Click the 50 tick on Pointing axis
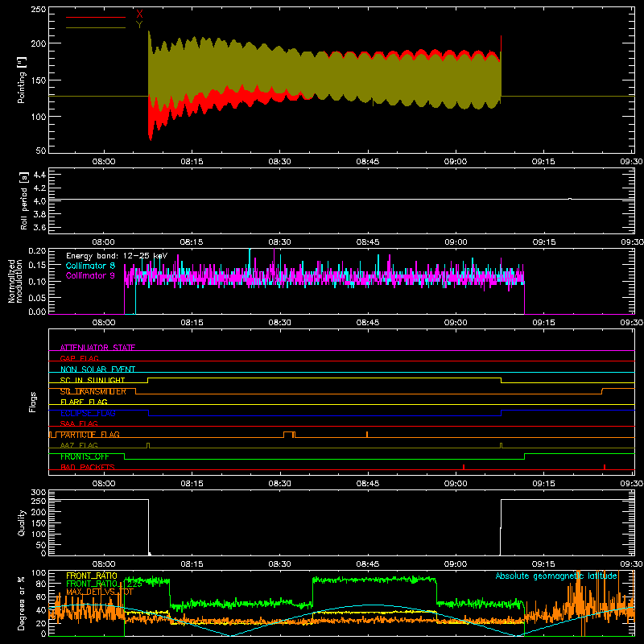644x644 pixels. [x=41, y=151]
